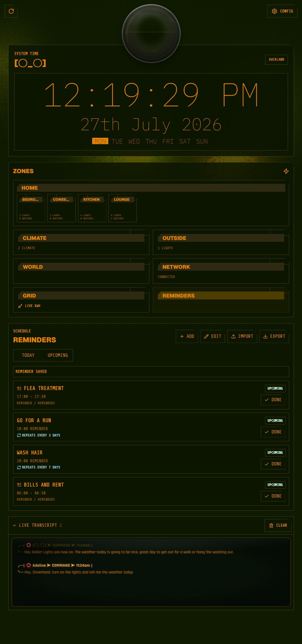Expand the NETWORK zone card

coord(221,271)
